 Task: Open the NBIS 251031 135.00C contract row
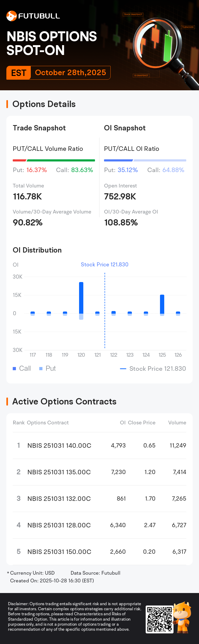[x=99, y=472]
